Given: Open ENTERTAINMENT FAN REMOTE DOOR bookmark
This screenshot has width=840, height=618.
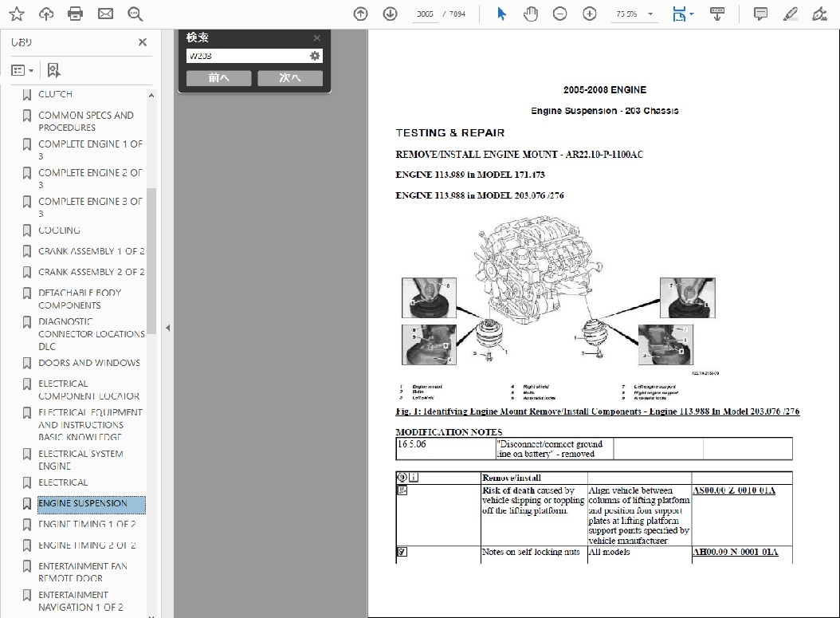Looking at the screenshot, I should [83, 573].
